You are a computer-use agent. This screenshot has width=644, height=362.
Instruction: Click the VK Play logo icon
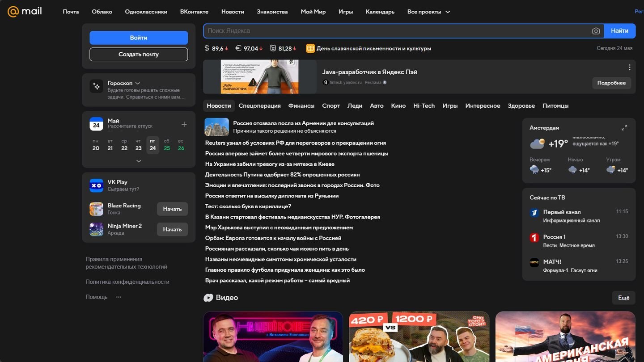pos(96,185)
